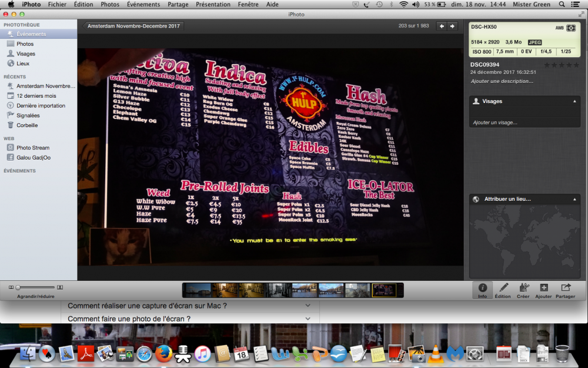Screen dimensions: 588x368
Task: Select the first dusk waterfront filmstrip thumbnail
Action: point(198,290)
